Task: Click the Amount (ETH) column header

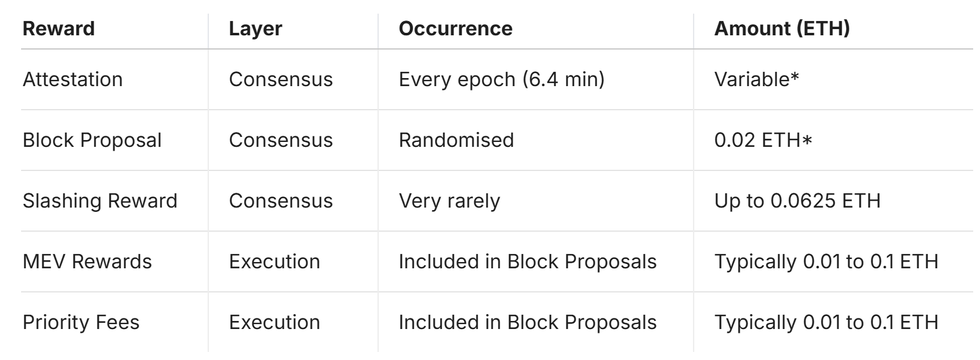Action: coord(782,29)
